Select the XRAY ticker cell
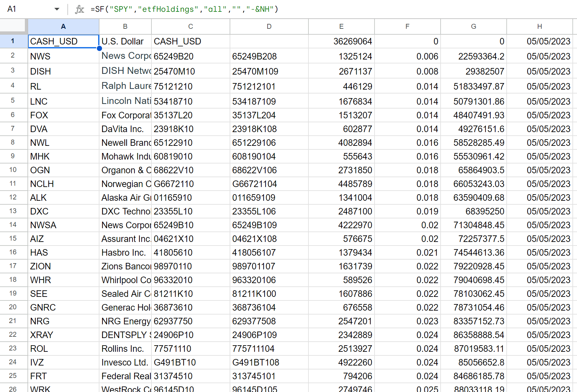 (63, 335)
